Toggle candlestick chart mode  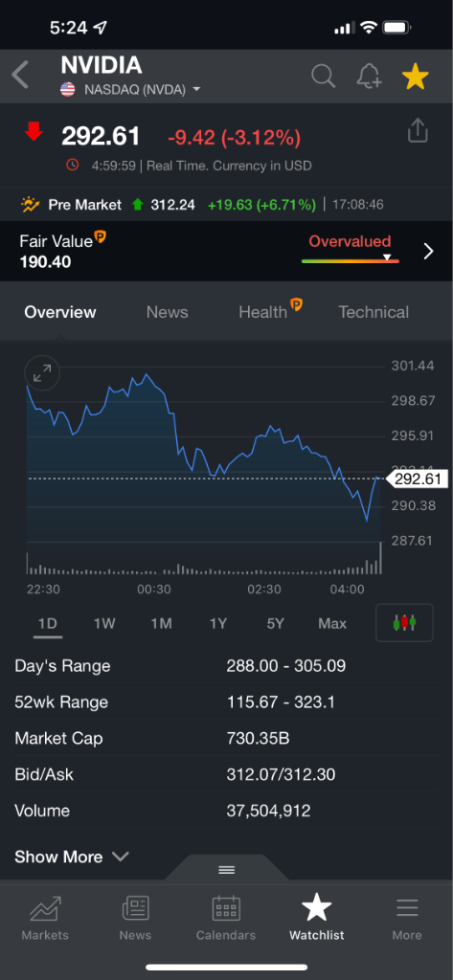coord(404,622)
